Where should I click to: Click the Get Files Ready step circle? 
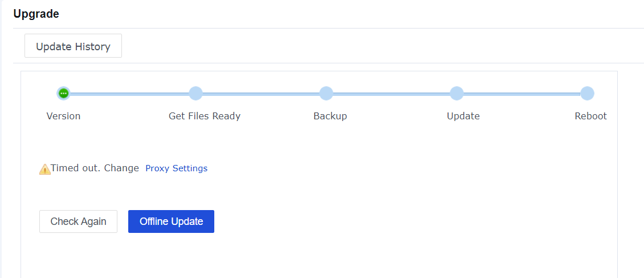(x=195, y=93)
